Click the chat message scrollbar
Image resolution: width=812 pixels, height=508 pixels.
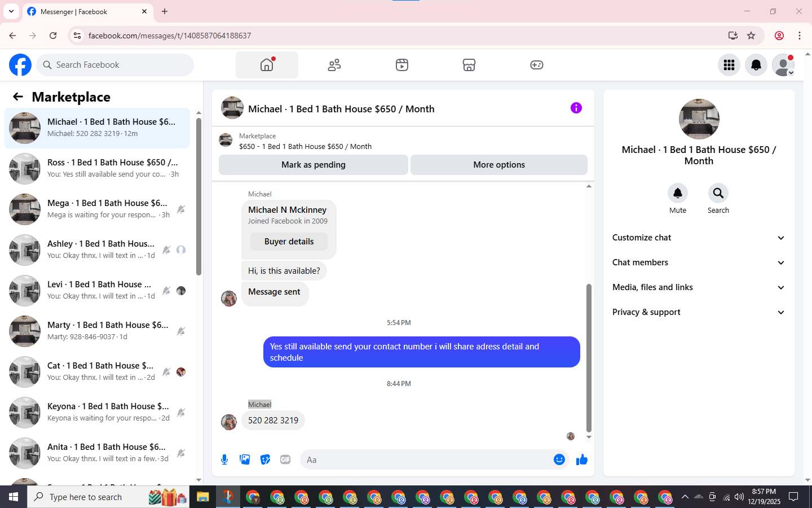(589, 358)
